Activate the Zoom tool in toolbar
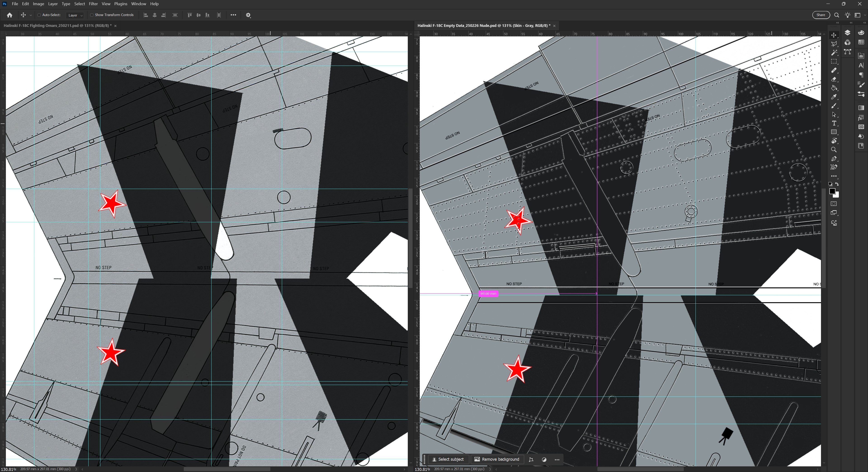The width and height of the screenshot is (868, 472). [834, 150]
